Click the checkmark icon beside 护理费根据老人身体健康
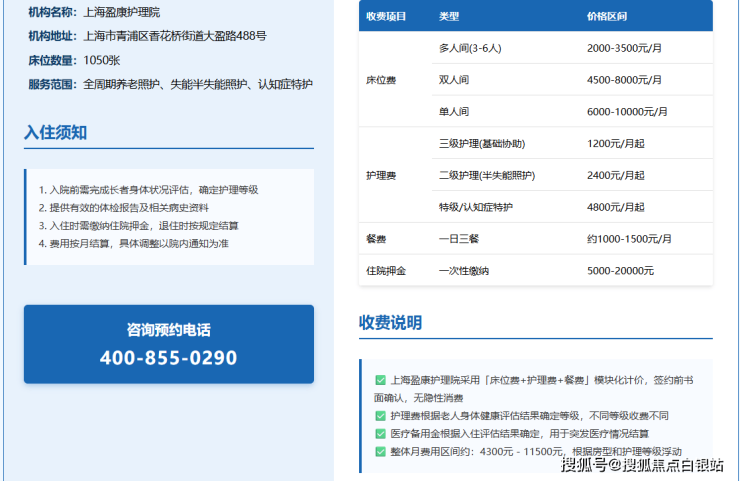Image resolution: width=740 pixels, height=481 pixels. click(380, 416)
